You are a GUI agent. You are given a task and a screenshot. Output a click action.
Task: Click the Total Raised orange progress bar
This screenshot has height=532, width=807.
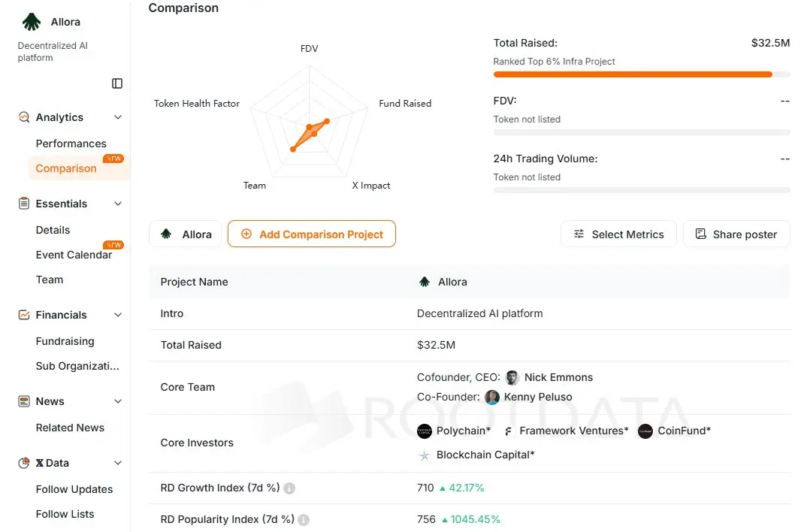(x=633, y=74)
